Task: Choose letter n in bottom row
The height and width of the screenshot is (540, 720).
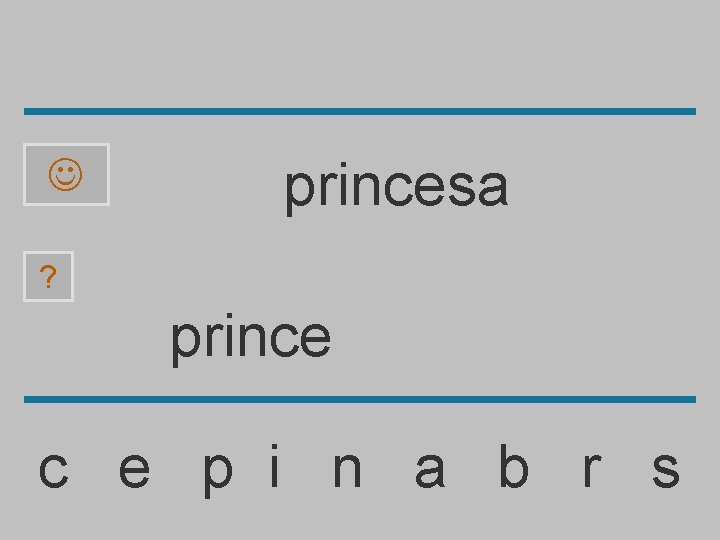Action: click(x=346, y=469)
